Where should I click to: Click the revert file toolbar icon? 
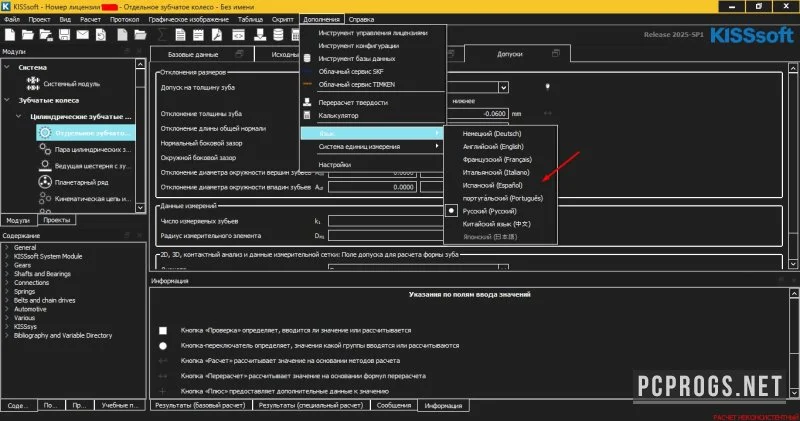(x=101, y=35)
